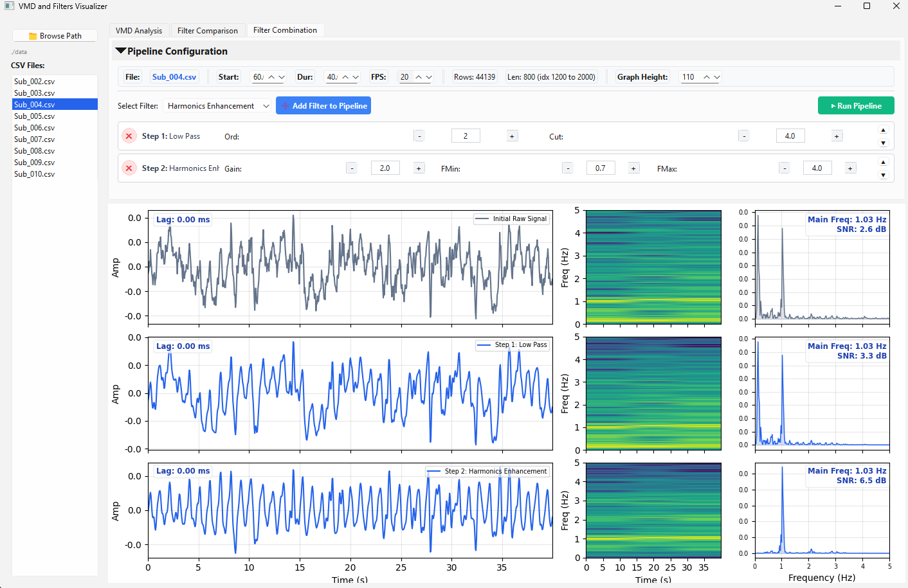Remove Step 1 Low Pass from pipeline
The width and height of the screenshot is (908, 588).
[x=129, y=136]
